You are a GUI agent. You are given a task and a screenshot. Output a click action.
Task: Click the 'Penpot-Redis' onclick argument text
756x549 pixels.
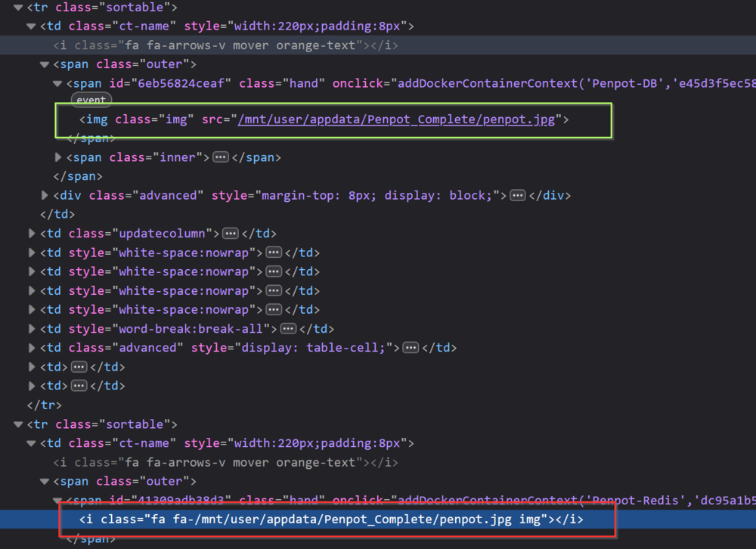coord(636,501)
